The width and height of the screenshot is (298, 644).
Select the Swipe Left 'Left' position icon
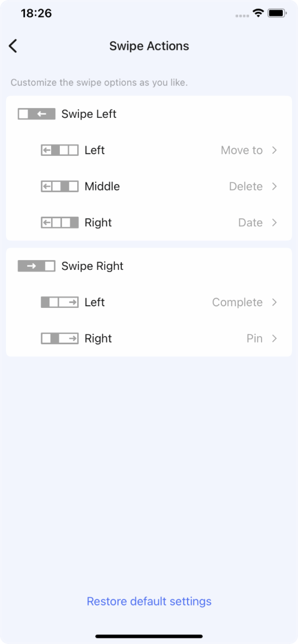60,150
